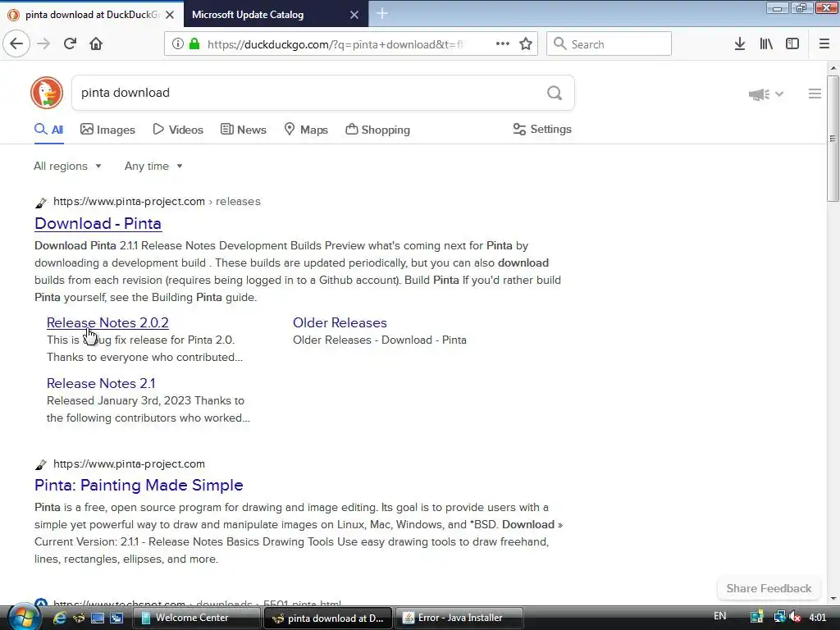Toggle the Firefox sidebar view

click(x=792, y=43)
